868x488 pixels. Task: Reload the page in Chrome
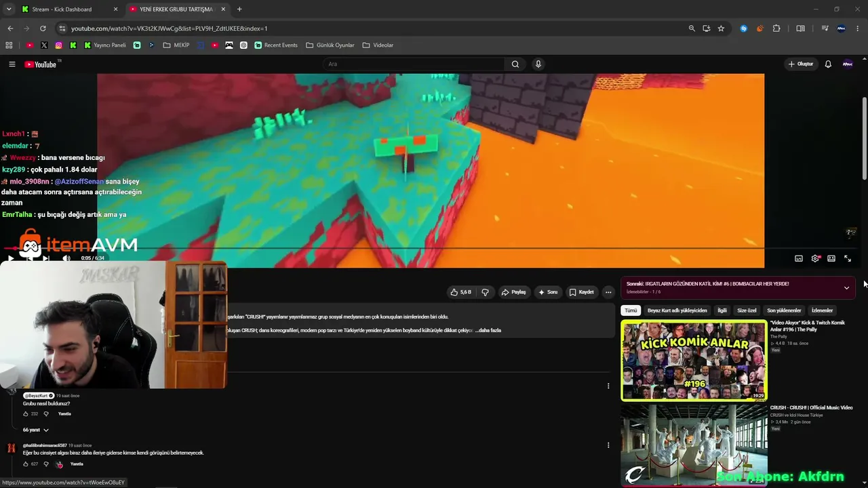coord(43,28)
